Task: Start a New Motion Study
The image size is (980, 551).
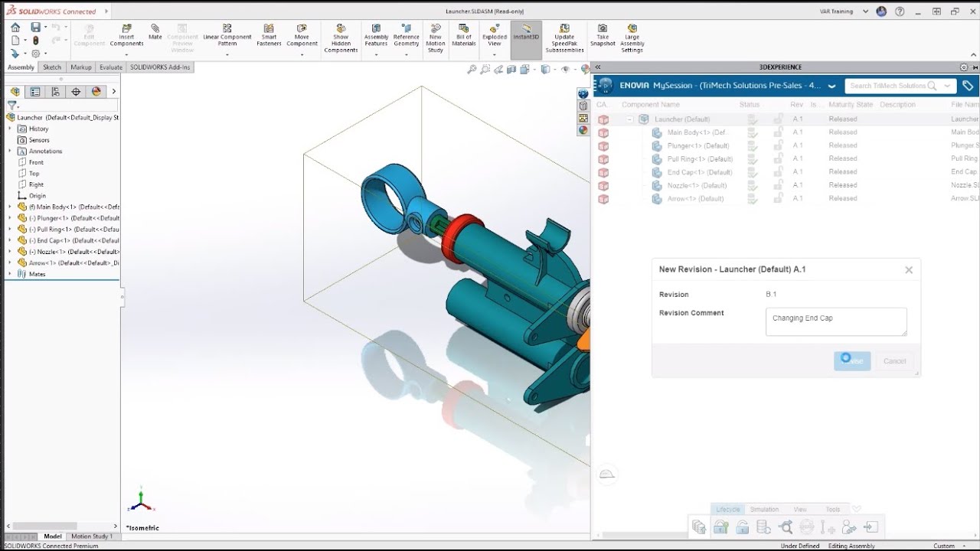Action: [436, 38]
